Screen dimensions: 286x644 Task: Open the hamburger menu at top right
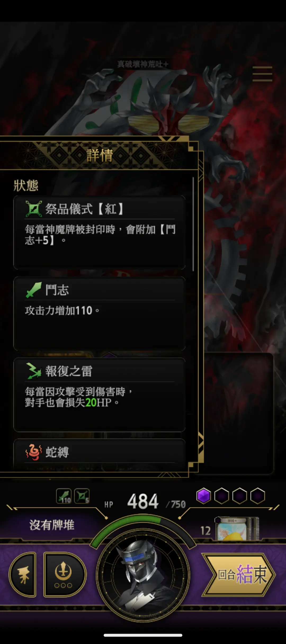[x=262, y=74]
